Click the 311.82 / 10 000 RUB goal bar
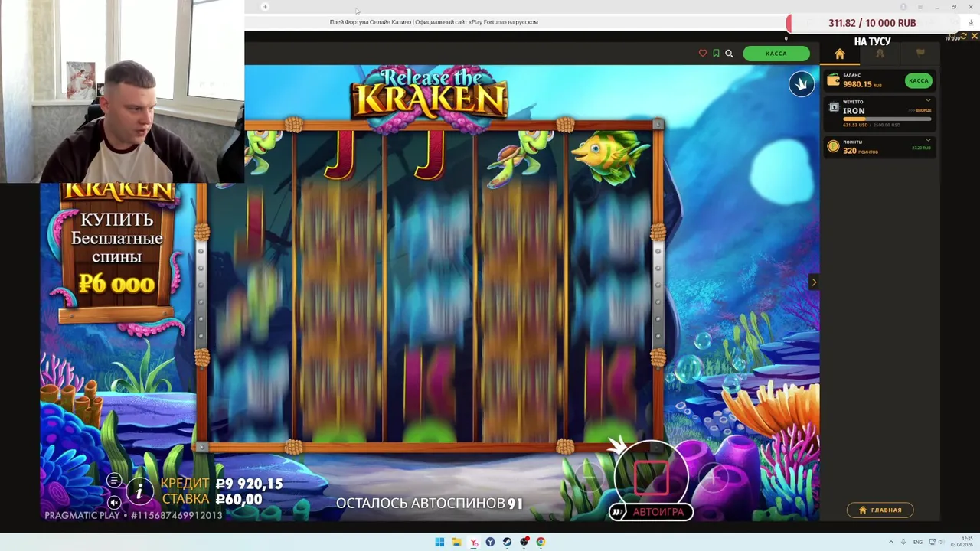The image size is (980, 551). click(872, 23)
